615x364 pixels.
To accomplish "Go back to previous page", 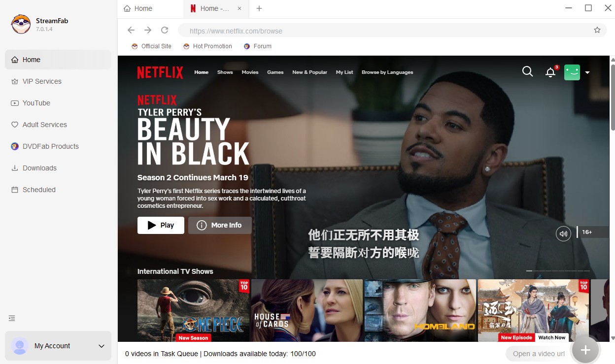I will pyautogui.click(x=131, y=30).
